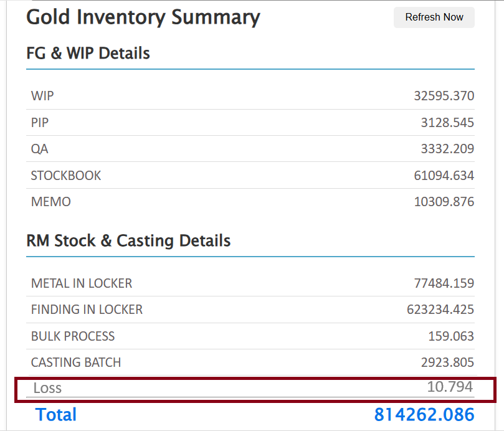Click the Loss value 10.794
Viewport: 504px width, 431px height.
point(449,387)
